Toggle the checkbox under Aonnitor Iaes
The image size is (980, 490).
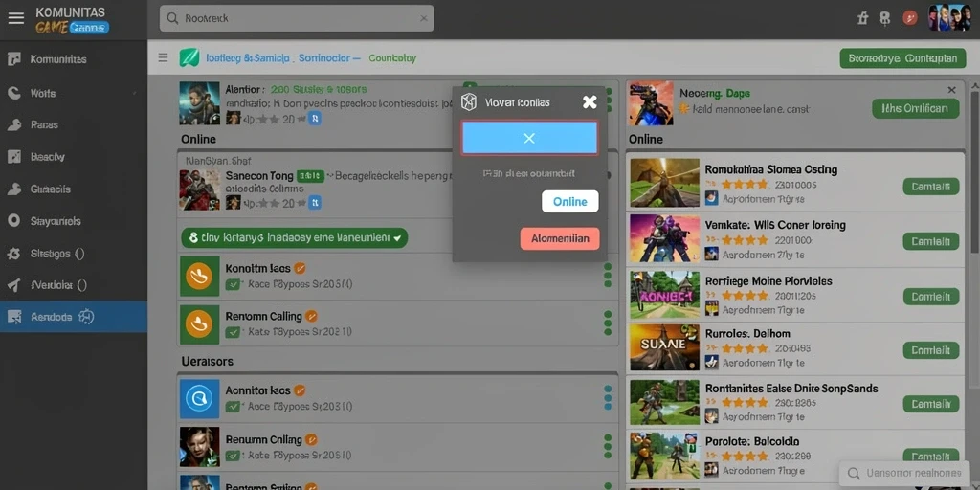point(234,406)
